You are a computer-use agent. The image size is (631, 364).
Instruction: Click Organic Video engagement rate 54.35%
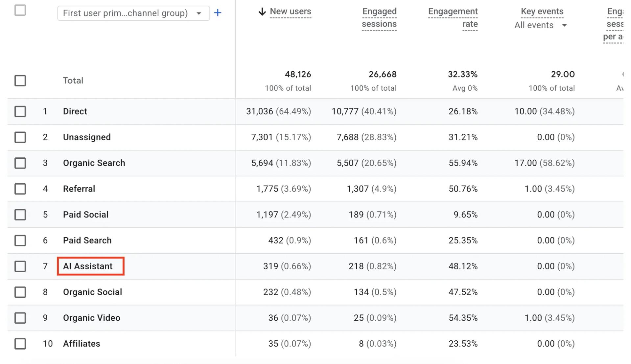pos(463,318)
